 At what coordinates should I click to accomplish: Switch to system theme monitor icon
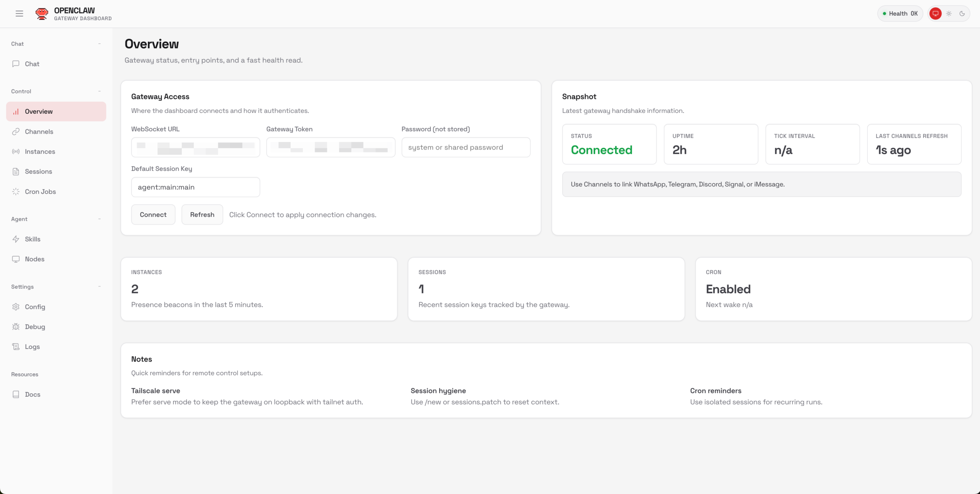click(935, 14)
